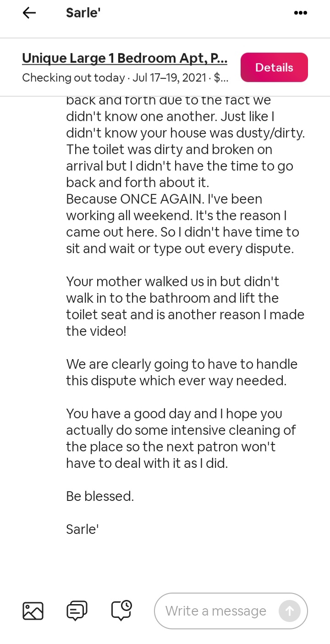This screenshot has height=644, width=330.
Task: Tap the Be blessed line
Action: click(x=100, y=496)
